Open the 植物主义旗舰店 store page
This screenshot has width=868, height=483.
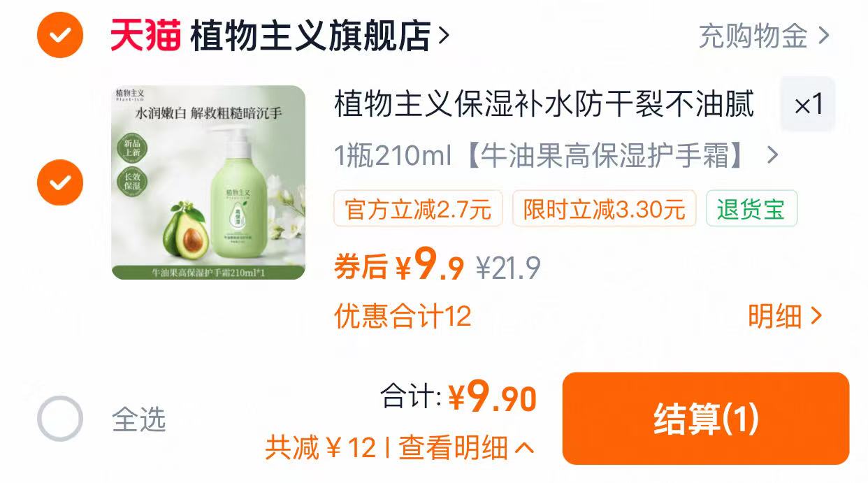click(310, 36)
